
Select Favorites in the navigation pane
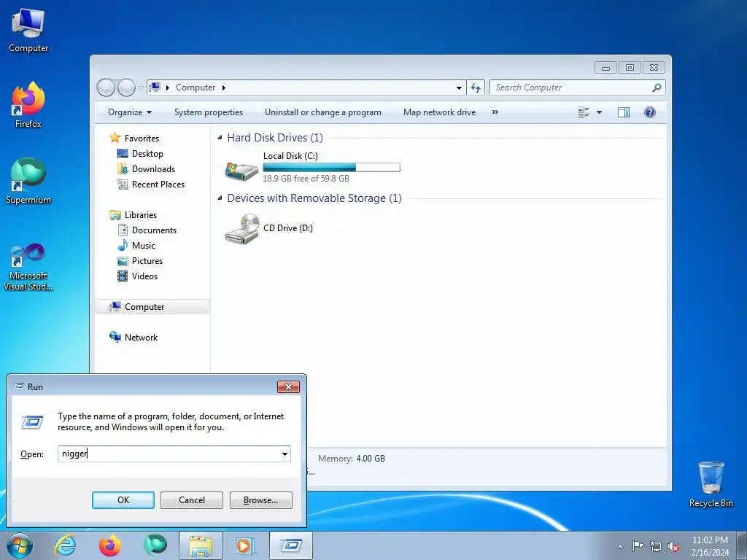pos(142,139)
